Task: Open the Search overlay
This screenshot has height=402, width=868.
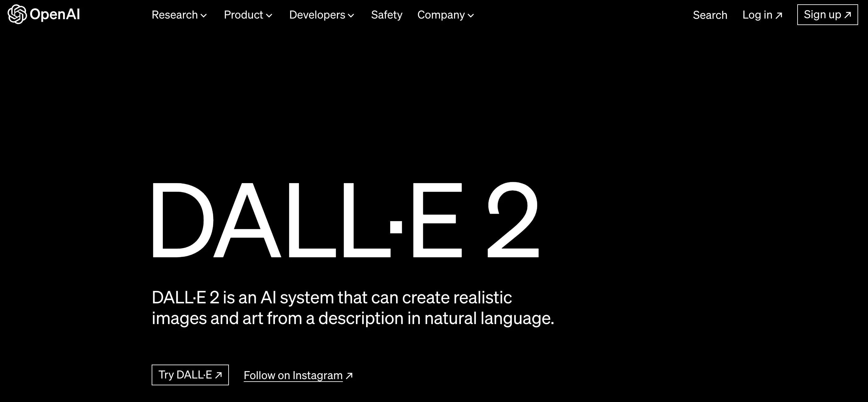Action: 710,15
